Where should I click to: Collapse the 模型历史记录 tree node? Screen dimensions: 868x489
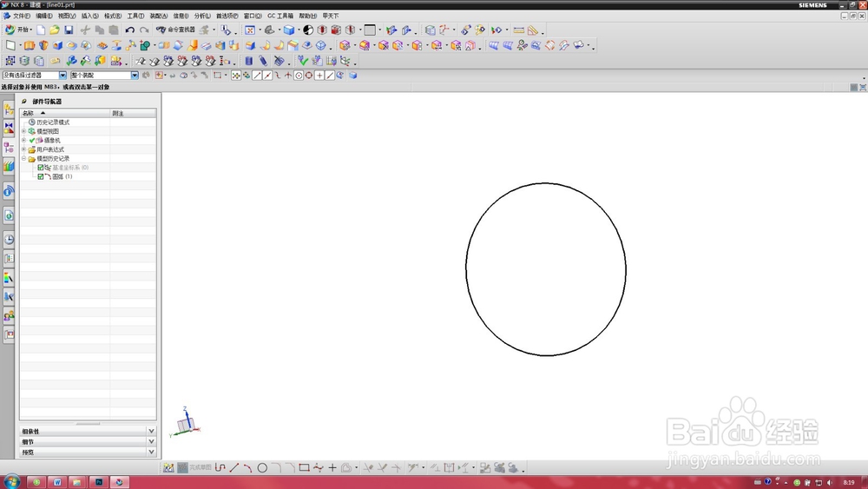tap(23, 158)
